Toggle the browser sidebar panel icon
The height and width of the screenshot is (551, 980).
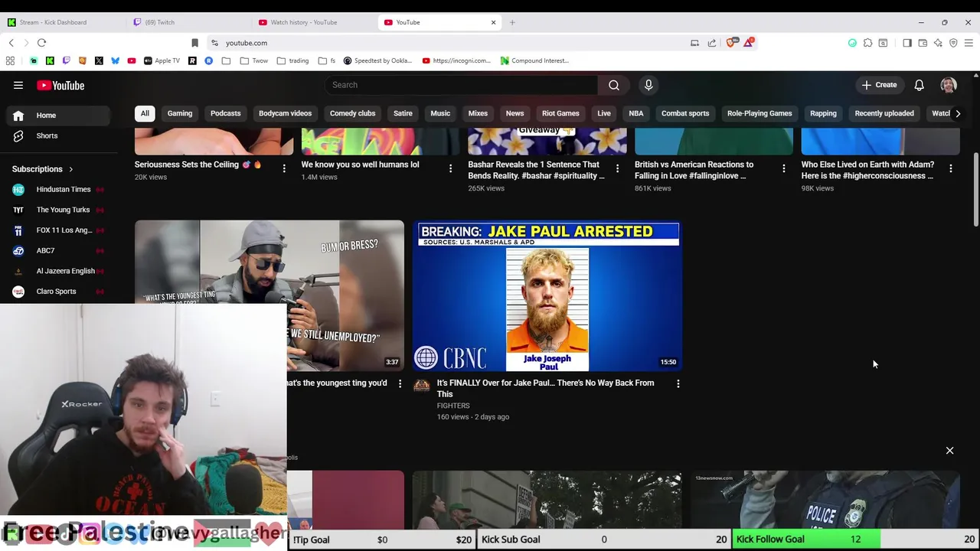click(907, 43)
